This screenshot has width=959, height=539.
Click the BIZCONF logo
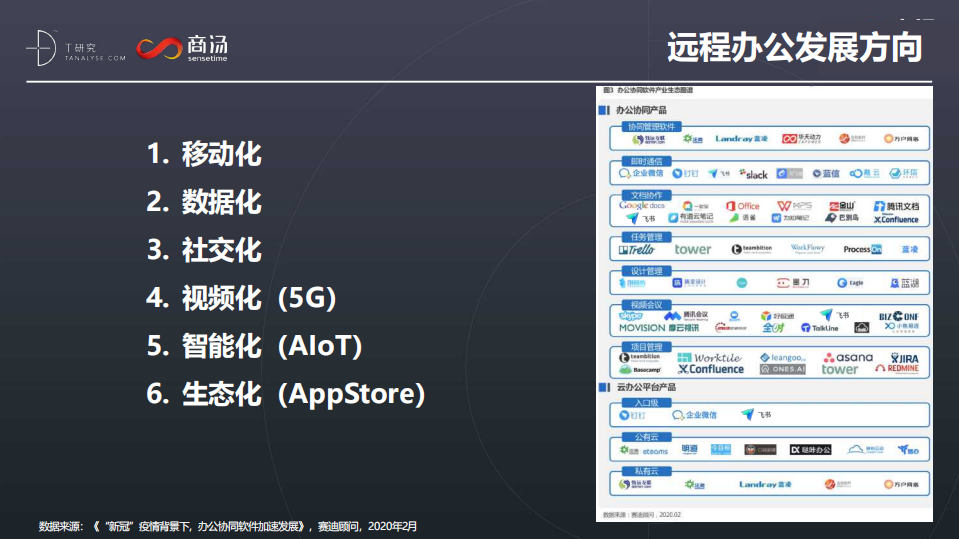(899, 316)
